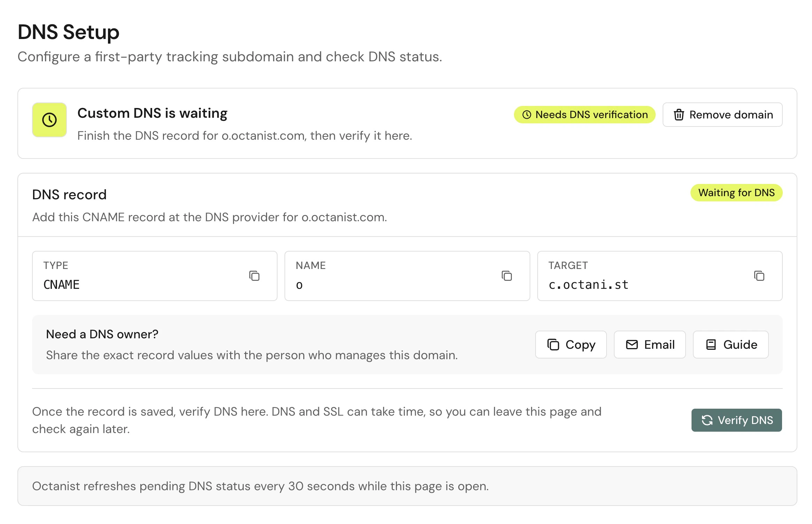
Task: Click the Needs DNS verification badge
Action: pos(585,115)
